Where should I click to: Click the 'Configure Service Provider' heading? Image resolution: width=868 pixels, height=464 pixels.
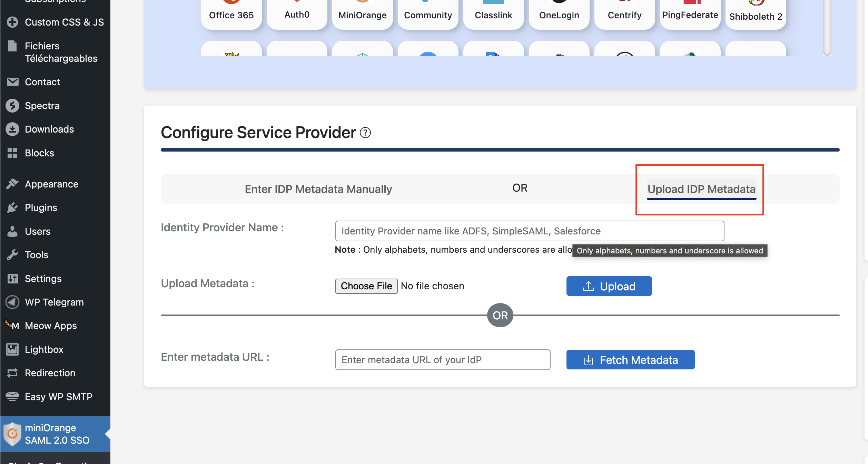point(258,133)
